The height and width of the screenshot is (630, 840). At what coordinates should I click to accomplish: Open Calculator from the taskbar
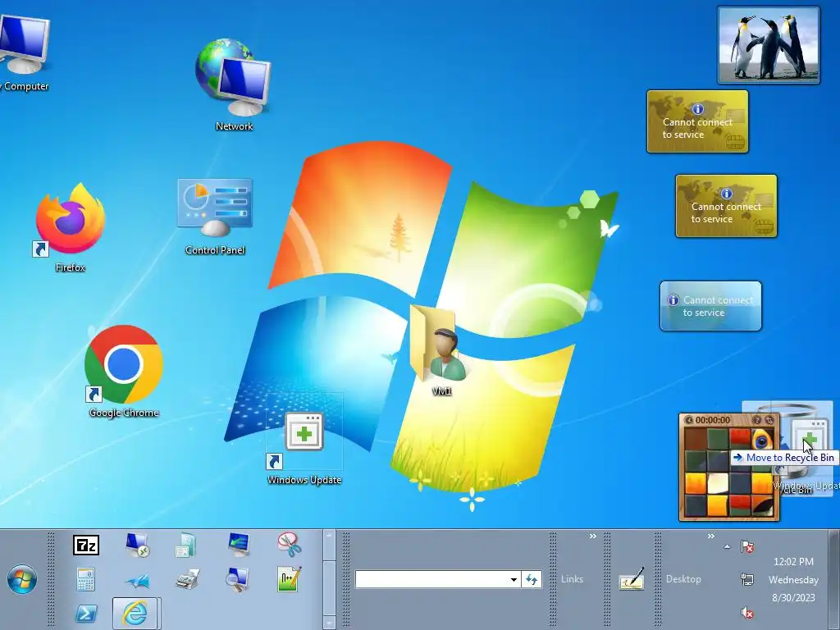(x=85, y=579)
